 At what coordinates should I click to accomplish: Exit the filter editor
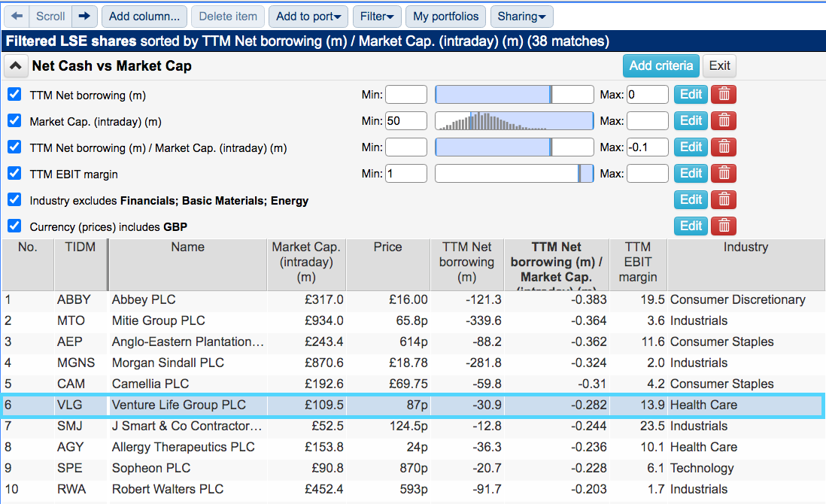(719, 66)
